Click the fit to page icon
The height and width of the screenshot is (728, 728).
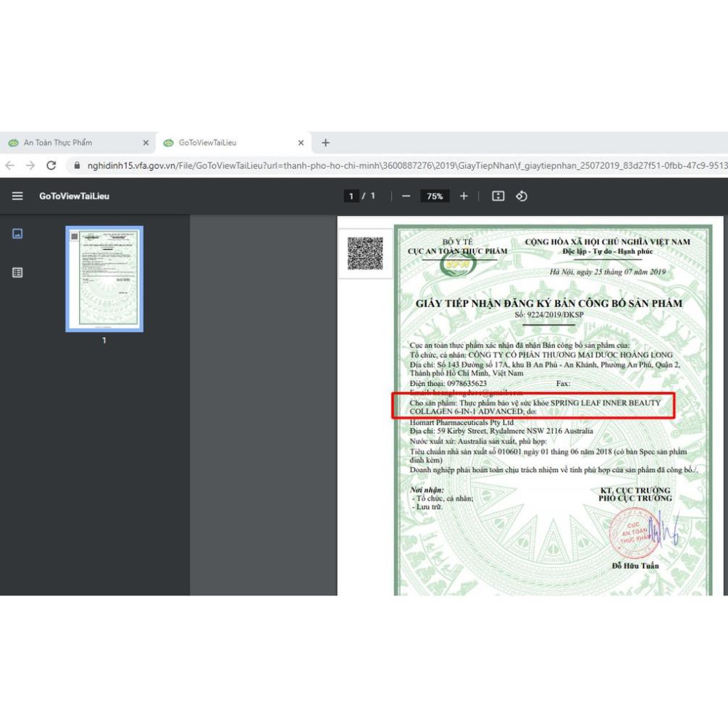(498, 196)
